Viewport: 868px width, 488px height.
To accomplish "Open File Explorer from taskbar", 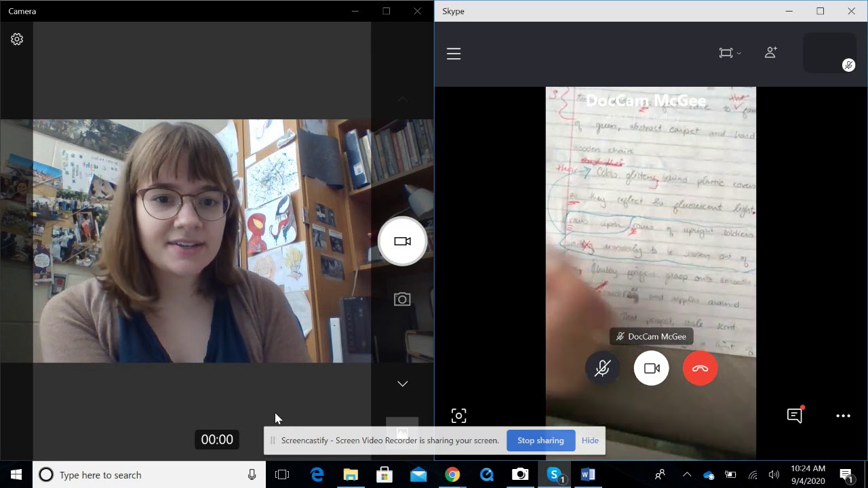I will pos(351,475).
